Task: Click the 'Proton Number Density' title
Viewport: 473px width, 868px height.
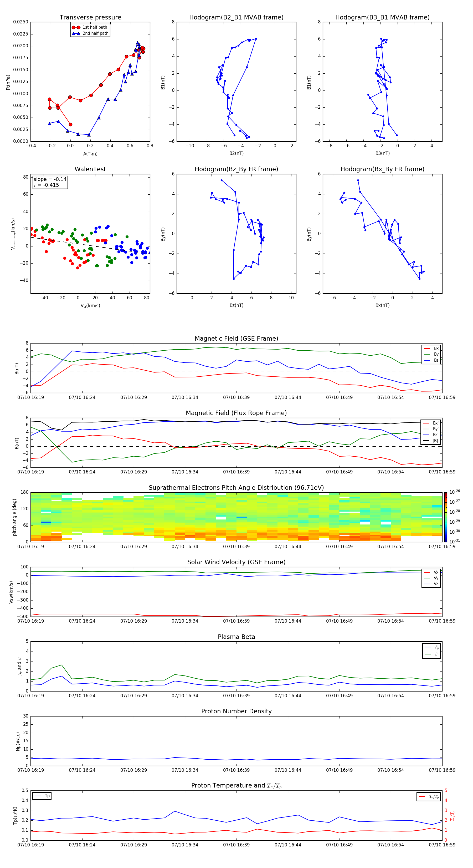Action: 236,711
